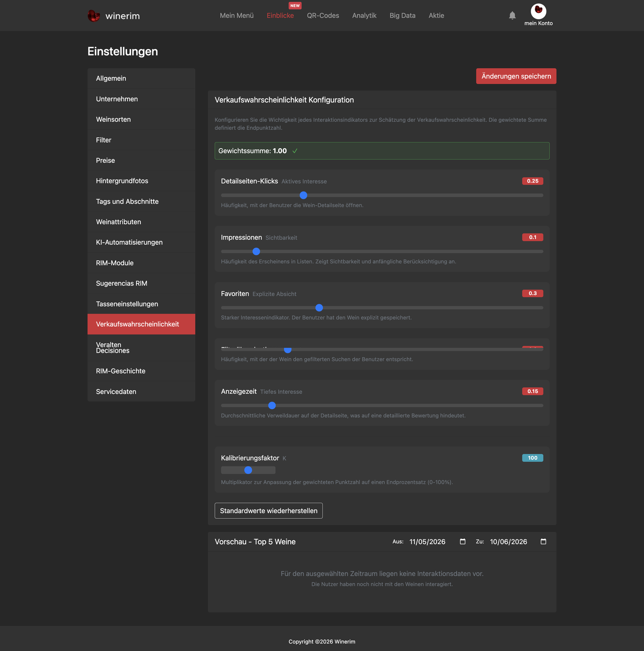This screenshot has height=651, width=644.
Task: Click the Gewichtssumme green checkmark
Action: 295,151
